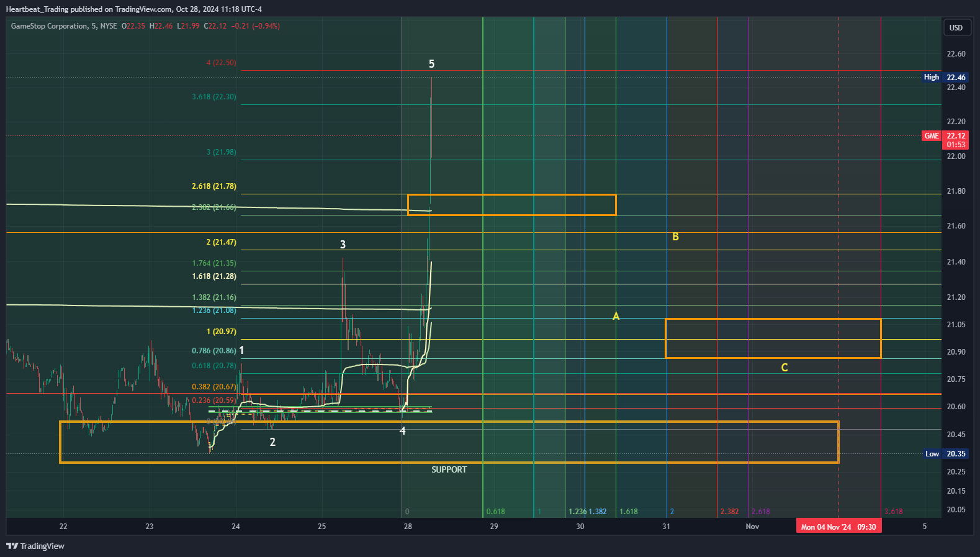Click the SUPPORT text below the lower zone
Screen dimensions: 980x557
tap(449, 469)
